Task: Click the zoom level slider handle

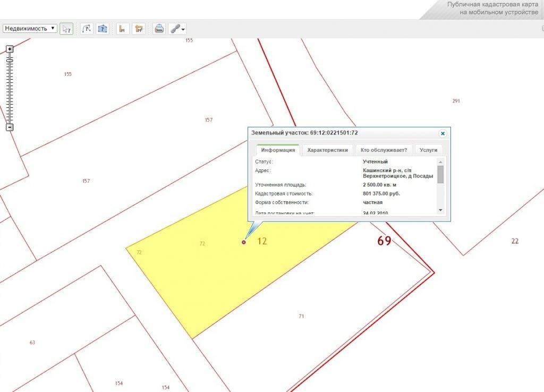Action: [x=10, y=61]
